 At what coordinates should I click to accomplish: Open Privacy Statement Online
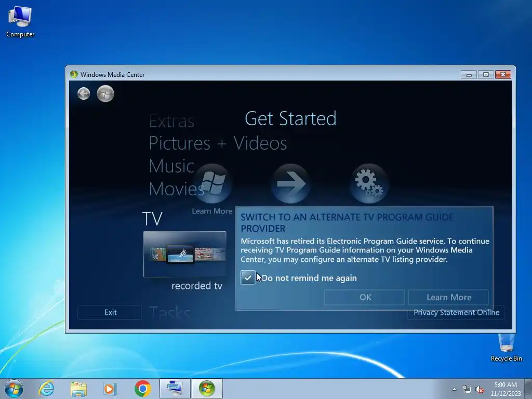(x=456, y=312)
